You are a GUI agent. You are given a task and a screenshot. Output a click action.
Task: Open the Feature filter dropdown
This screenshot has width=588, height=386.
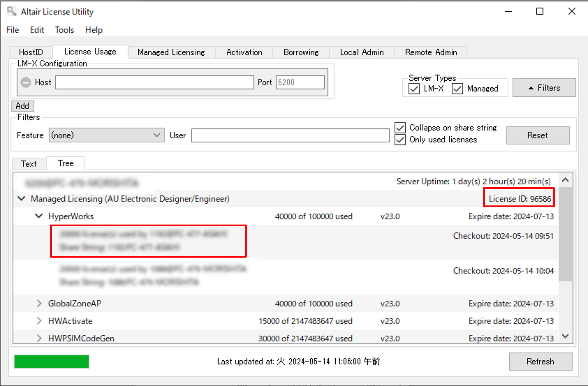tap(107, 135)
